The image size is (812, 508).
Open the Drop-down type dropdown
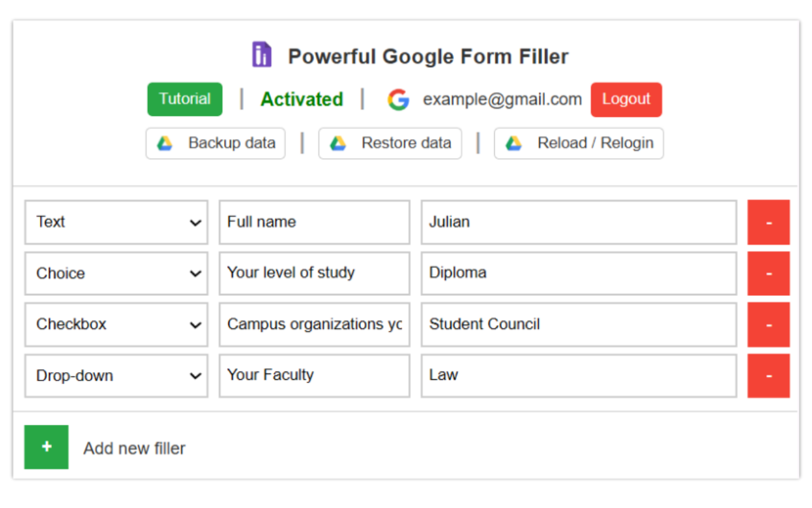coord(116,376)
